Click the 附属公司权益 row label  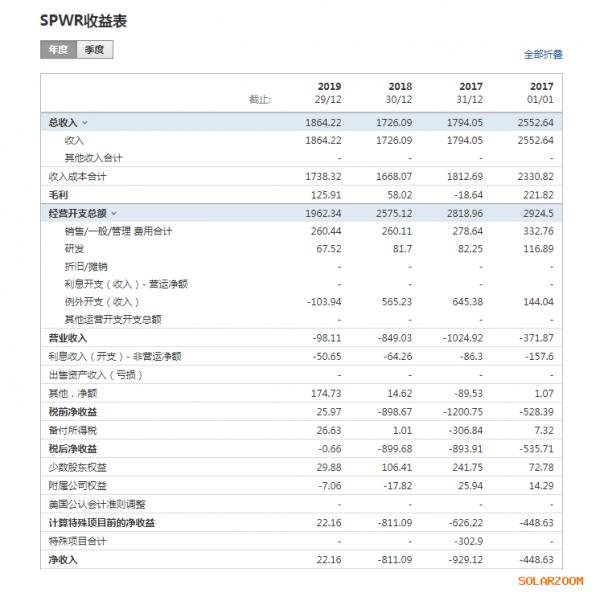(x=77, y=485)
